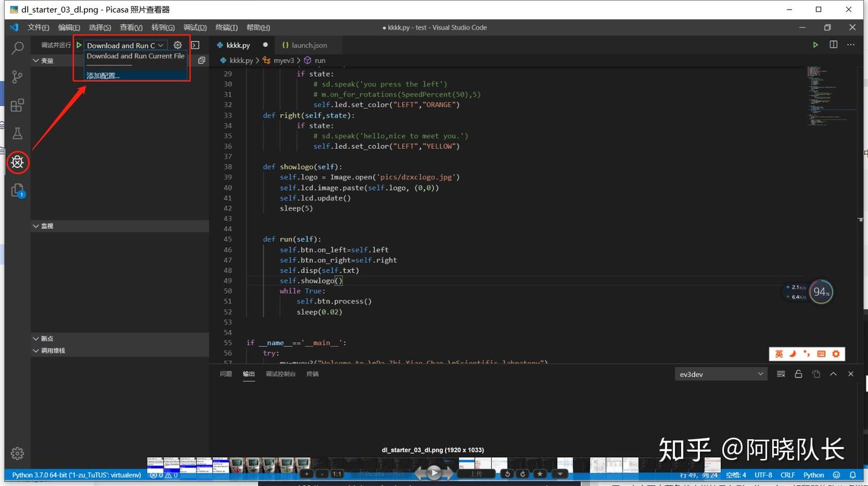Split the editor using top-right icon
Image resolution: width=868 pixels, height=486 pixels.
click(x=832, y=45)
